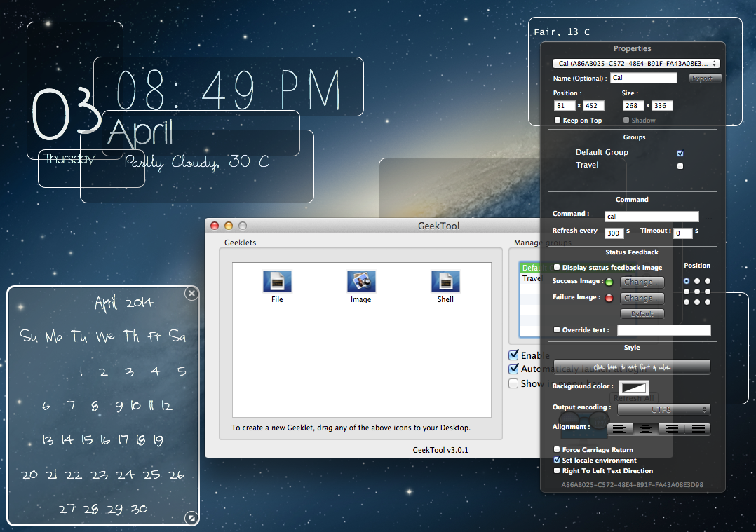Click Change button for Success Image
Screen dimensions: 756x532
(642, 282)
